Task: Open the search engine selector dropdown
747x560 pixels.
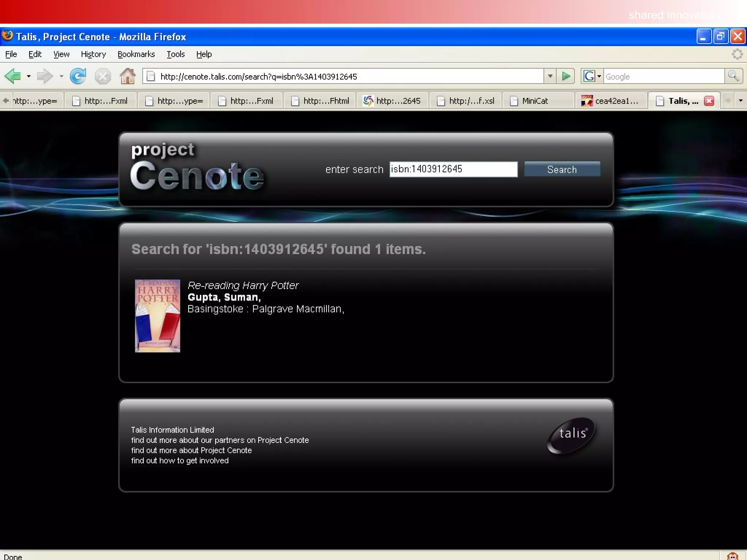Action: pos(599,76)
